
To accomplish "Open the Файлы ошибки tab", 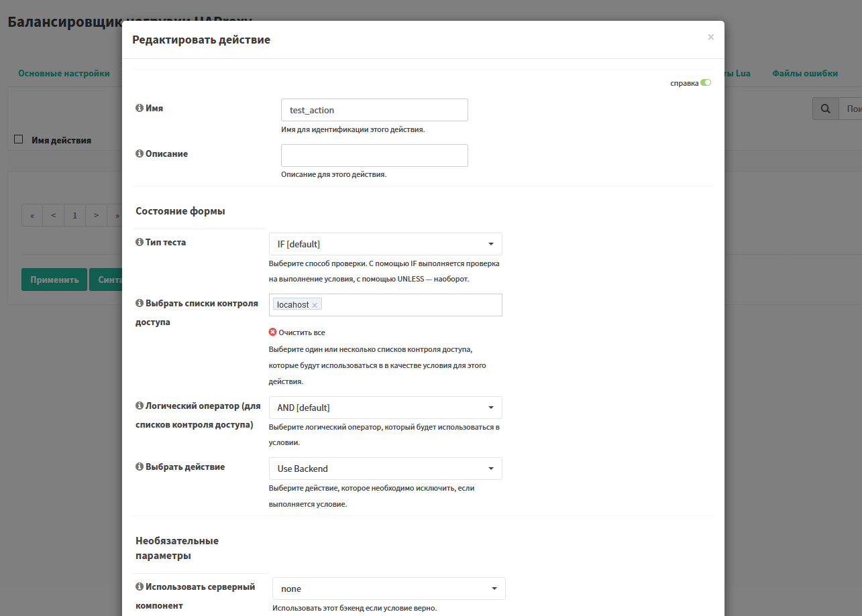I will pyautogui.click(x=805, y=73).
